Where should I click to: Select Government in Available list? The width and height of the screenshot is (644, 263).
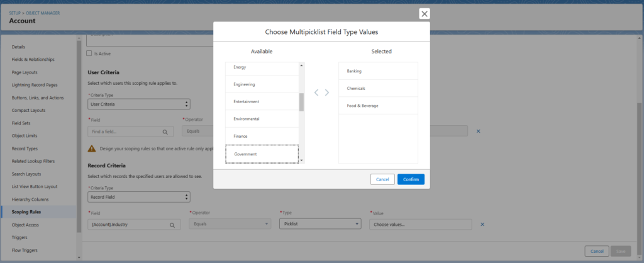point(262,154)
